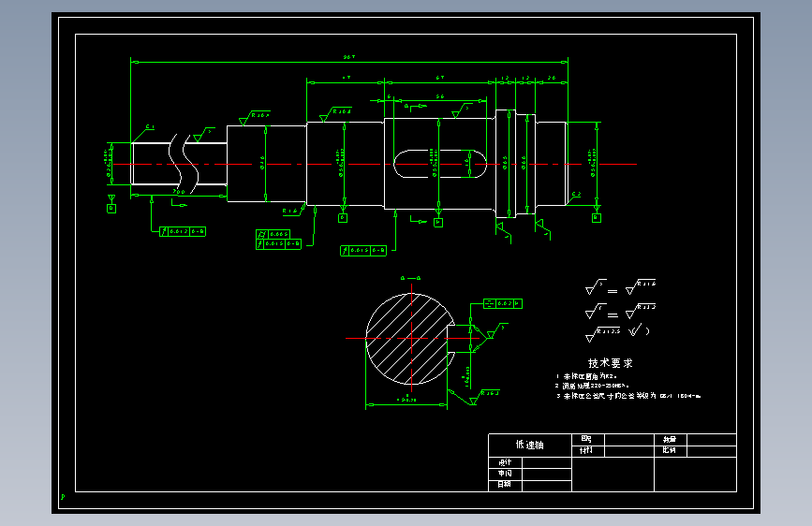Click the 700 length dimension on broken shaft
812x526 pixels.
click(179, 192)
